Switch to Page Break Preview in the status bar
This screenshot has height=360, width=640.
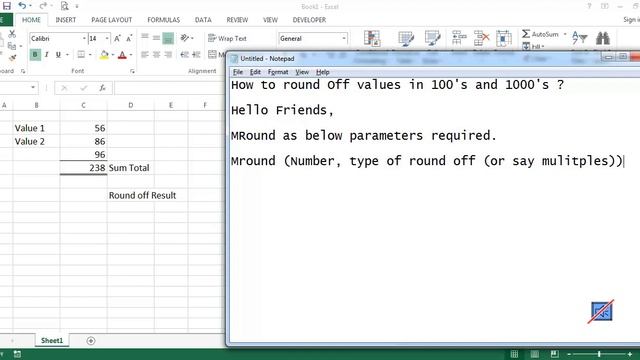554,354
